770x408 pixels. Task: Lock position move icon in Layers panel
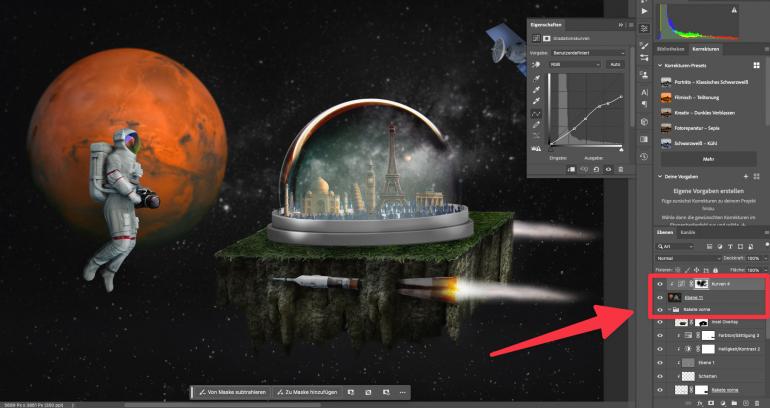tap(696, 270)
